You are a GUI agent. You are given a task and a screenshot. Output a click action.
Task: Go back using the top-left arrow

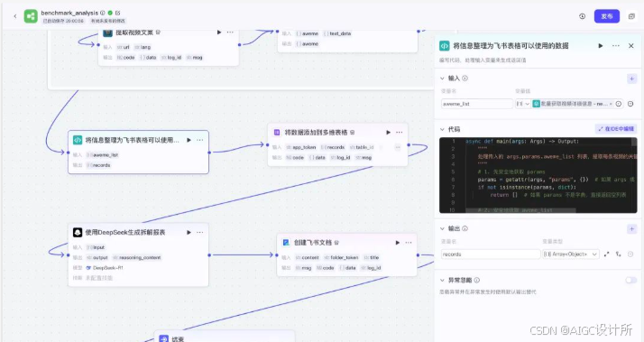click(x=15, y=16)
